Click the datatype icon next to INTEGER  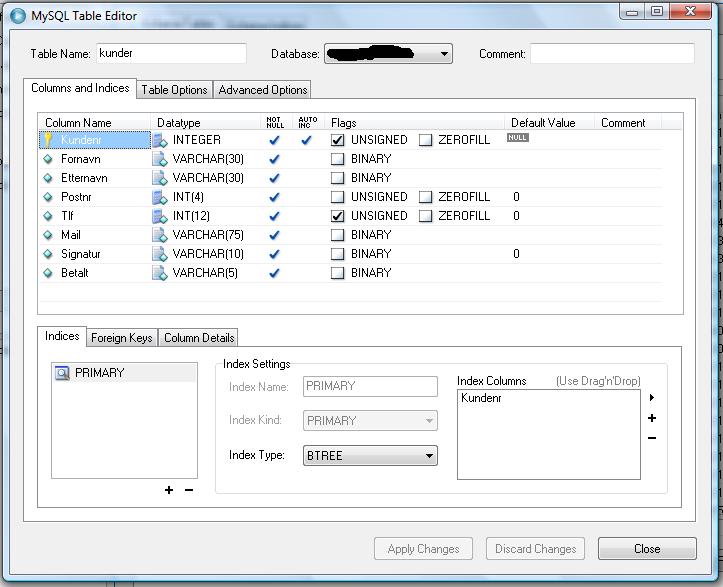160,140
